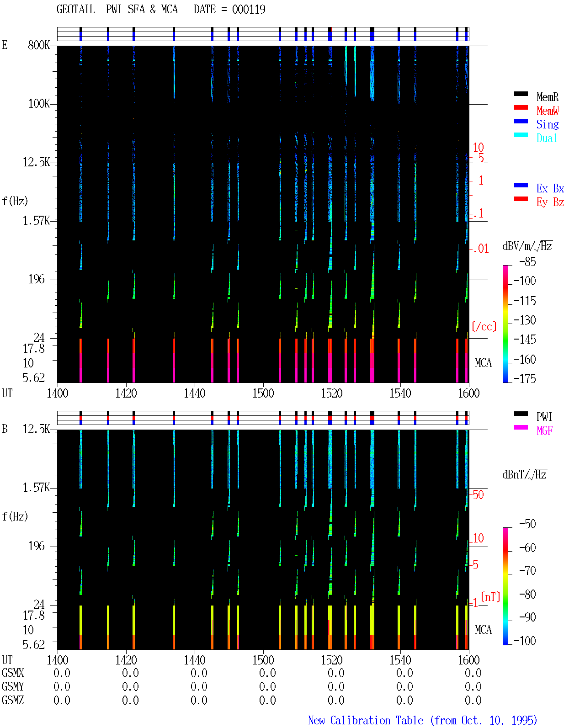Click the f(Hz) label of B panel
Screen dimensions: 585x728
coord(15,516)
